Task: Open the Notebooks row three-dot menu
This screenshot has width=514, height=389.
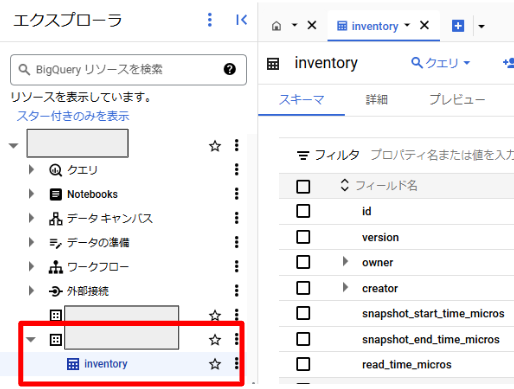Action: click(237, 194)
